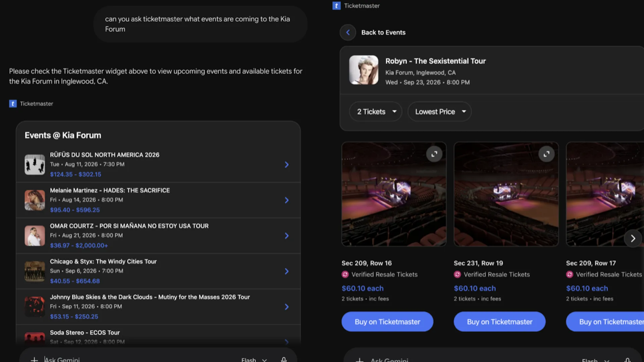Open the Sec 231, Row 19 venue photo

click(x=506, y=194)
